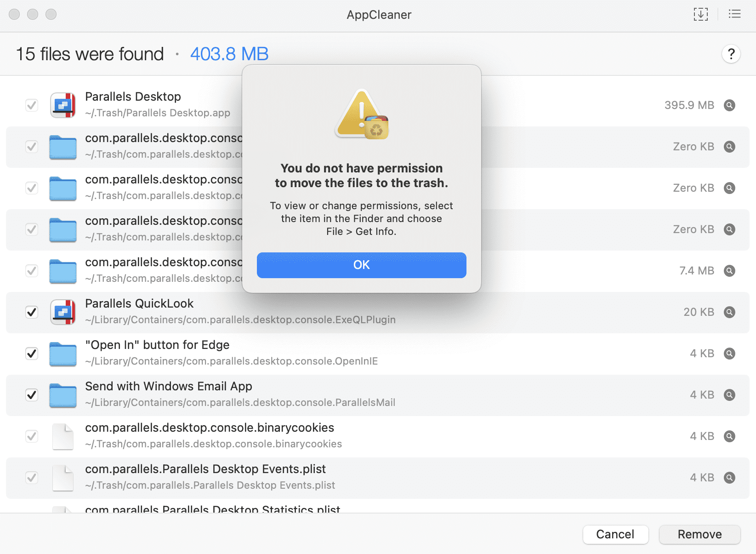The image size is (756, 554).
Task: Uncheck "Open In" button for Edge checkbox
Action: click(x=32, y=354)
